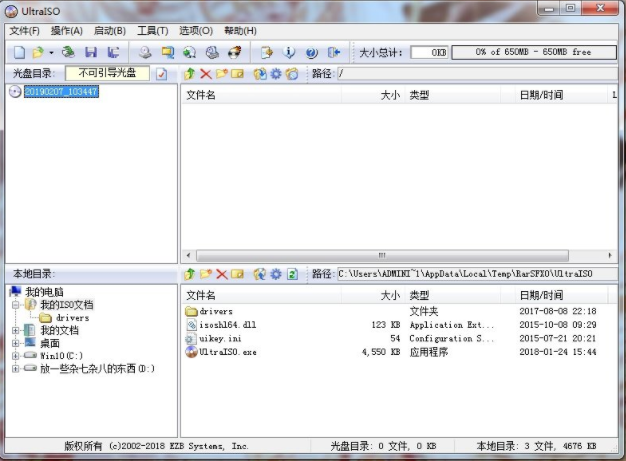Viewport: 626px width, 461px height.
Task: Open image properties with the info icon
Action: (289, 52)
